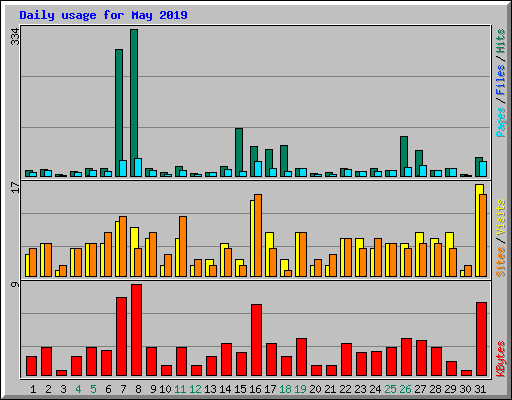Click day label 16 on x-axis

[x=255, y=389]
